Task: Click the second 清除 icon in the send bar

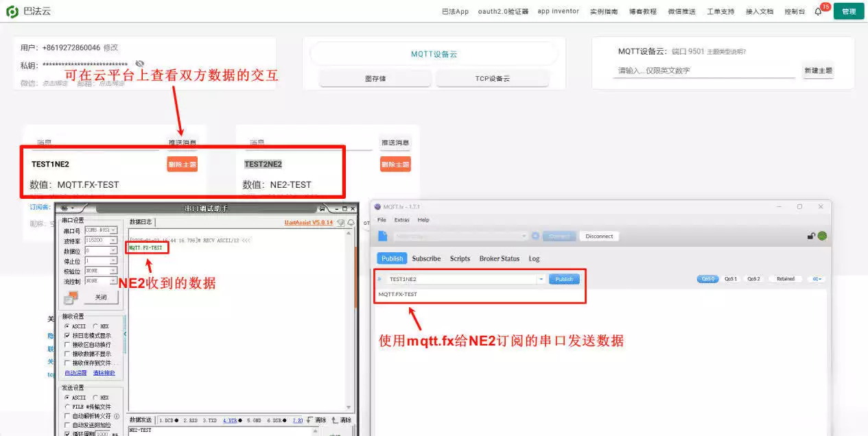Action: [x=335, y=420]
